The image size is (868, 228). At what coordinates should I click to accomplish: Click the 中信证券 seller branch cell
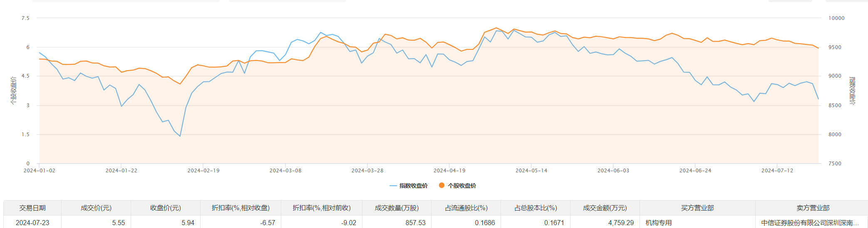[x=810, y=223]
